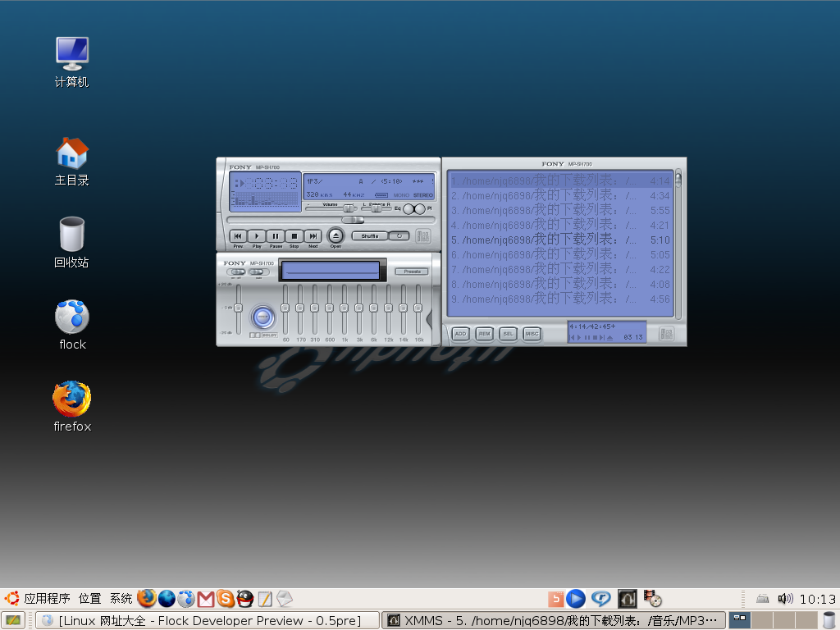Click the 1k equalizer band slider
The width and height of the screenshot is (840, 630).
click(345, 308)
